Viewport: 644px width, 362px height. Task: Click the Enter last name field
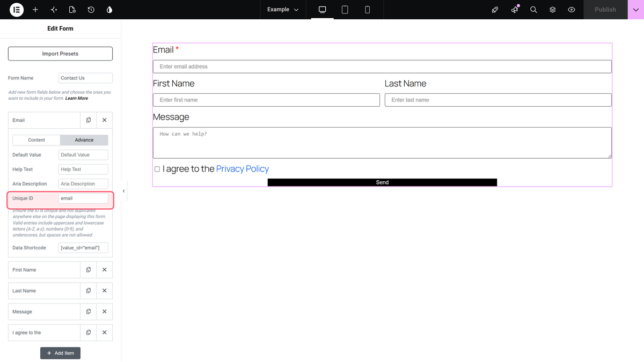498,100
